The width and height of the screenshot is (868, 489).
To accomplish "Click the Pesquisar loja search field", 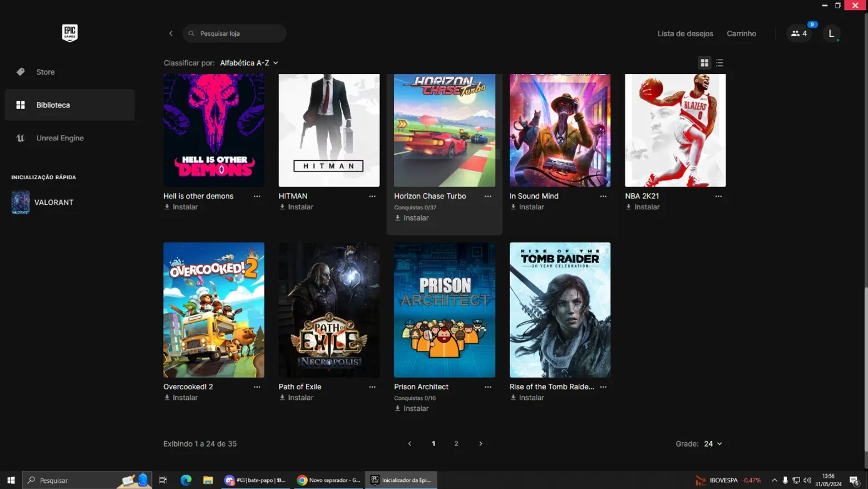I will pos(234,33).
